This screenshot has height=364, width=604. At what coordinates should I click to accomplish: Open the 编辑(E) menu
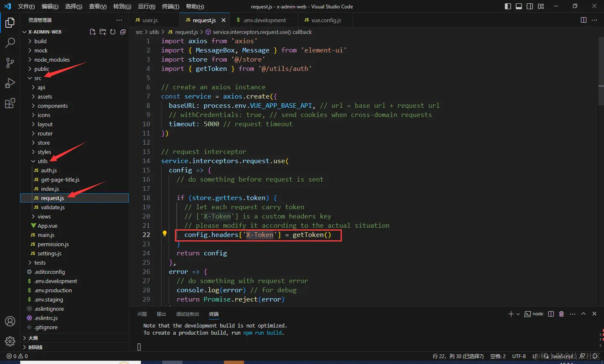50,6
